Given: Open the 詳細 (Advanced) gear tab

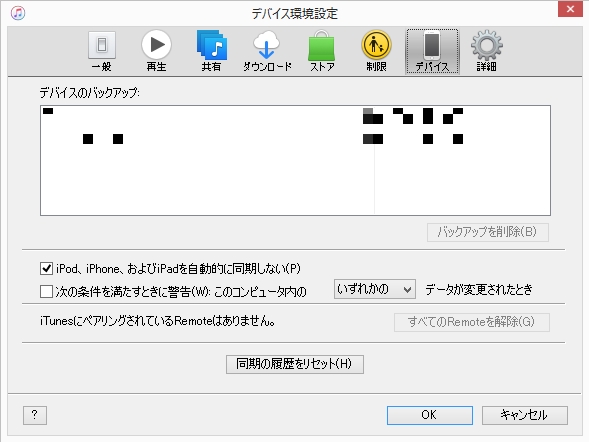Looking at the screenshot, I should point(486,51).
